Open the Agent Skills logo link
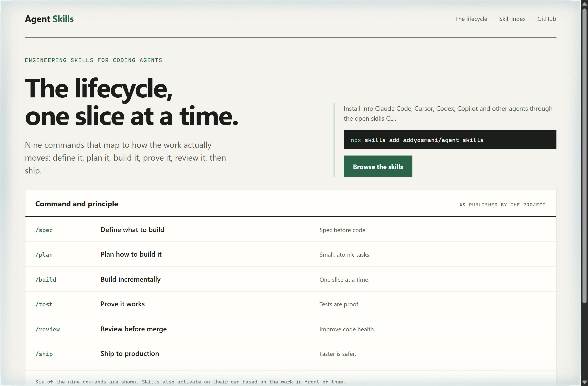 click(x=49, y=19)
